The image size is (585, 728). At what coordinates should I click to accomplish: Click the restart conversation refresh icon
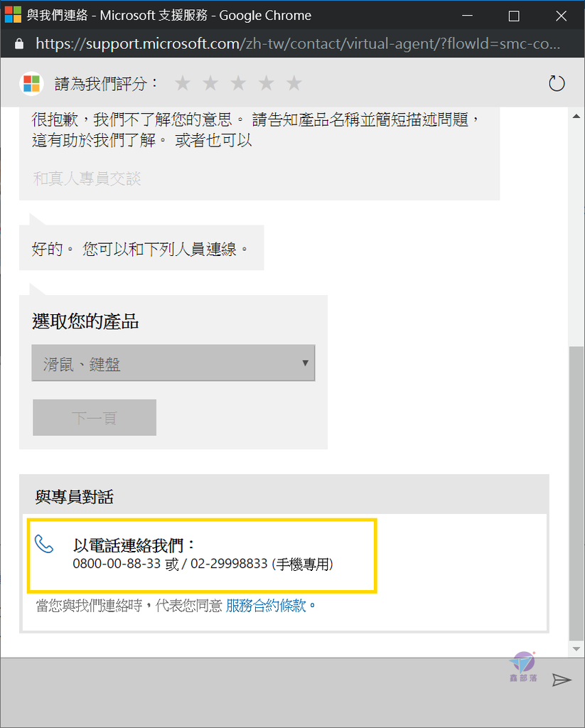click(557, 84)
